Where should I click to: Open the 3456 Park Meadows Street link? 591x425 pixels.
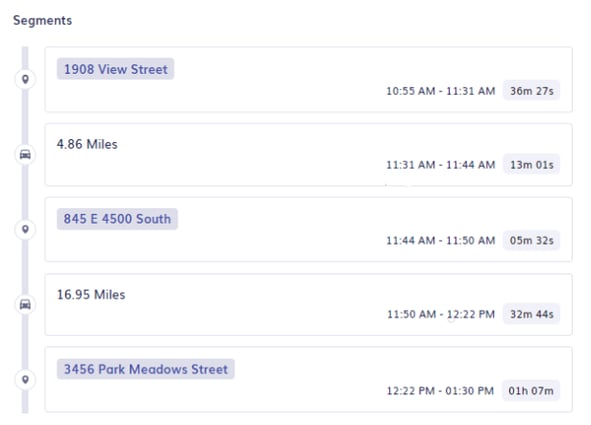coord(145,369)
